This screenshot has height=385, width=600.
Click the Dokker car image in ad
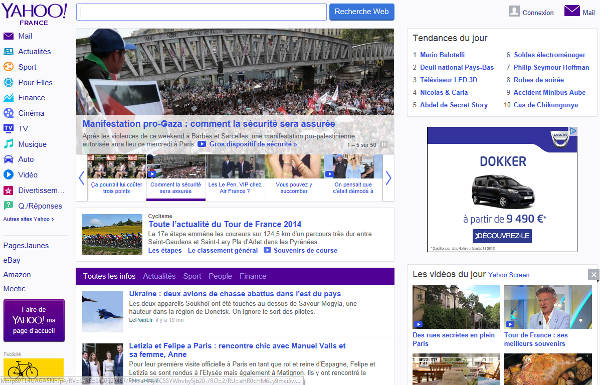coord(502,191)
